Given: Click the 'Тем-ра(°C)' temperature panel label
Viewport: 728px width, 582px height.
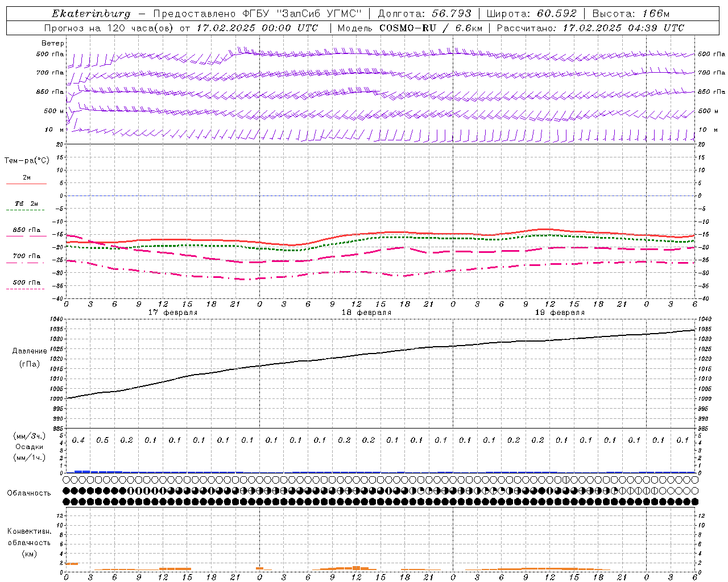Looking at the screenshot, I should pos(27,161).
